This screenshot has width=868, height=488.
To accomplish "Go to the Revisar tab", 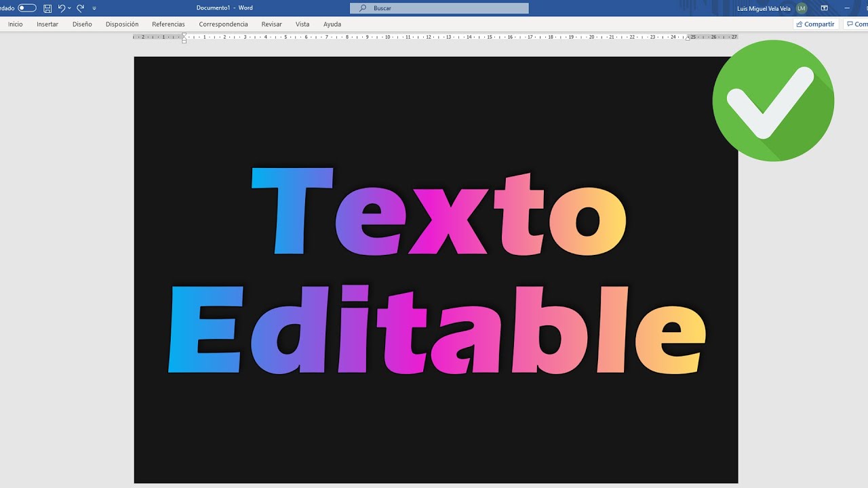I will click(272, 24).
